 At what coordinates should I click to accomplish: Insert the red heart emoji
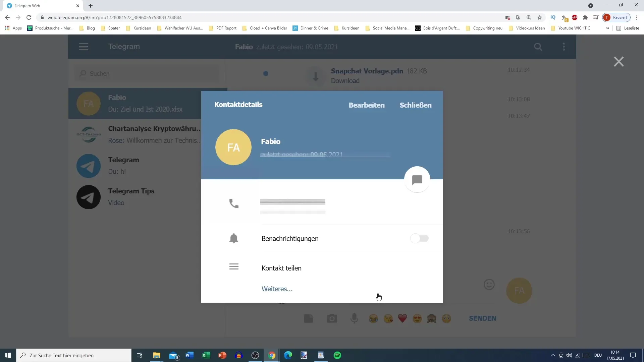point(402,318)
